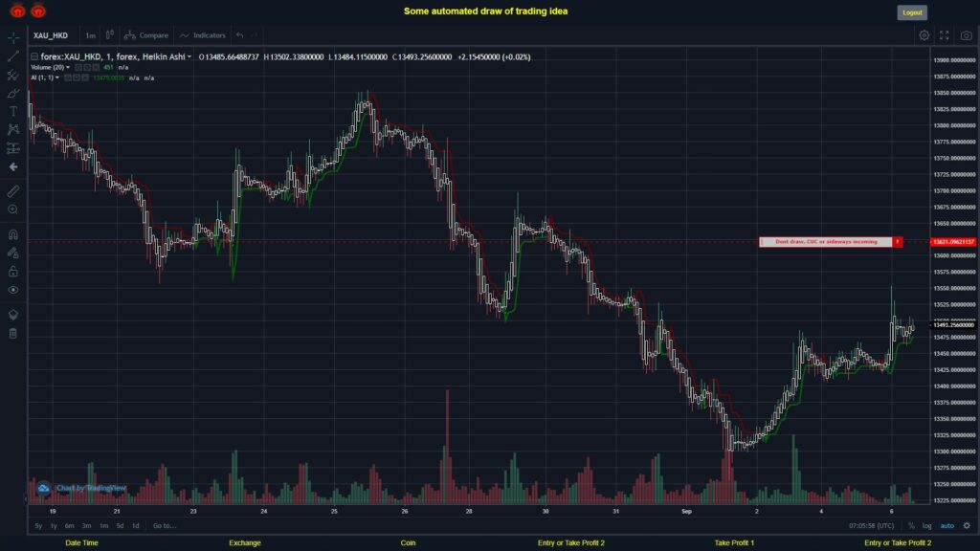The height and width of the screenshot is (551, 980).
Task: Open axis settings gear at bottom right
Action: click(x=967, y=525)
